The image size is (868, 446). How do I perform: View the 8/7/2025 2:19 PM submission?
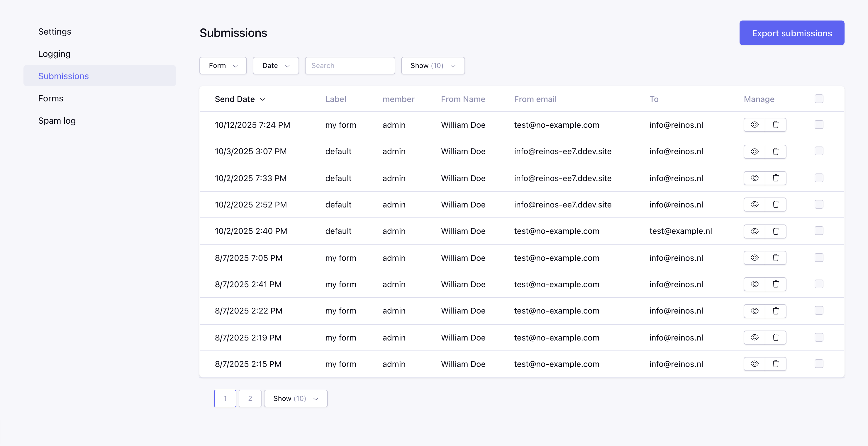pyautogui.click(x=755, y=337)
